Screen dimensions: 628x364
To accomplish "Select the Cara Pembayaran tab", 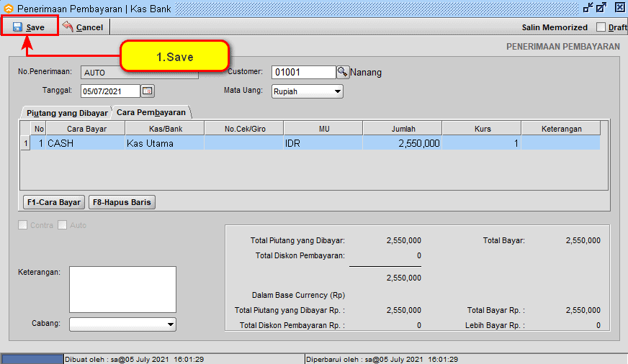I will (151, 112).
